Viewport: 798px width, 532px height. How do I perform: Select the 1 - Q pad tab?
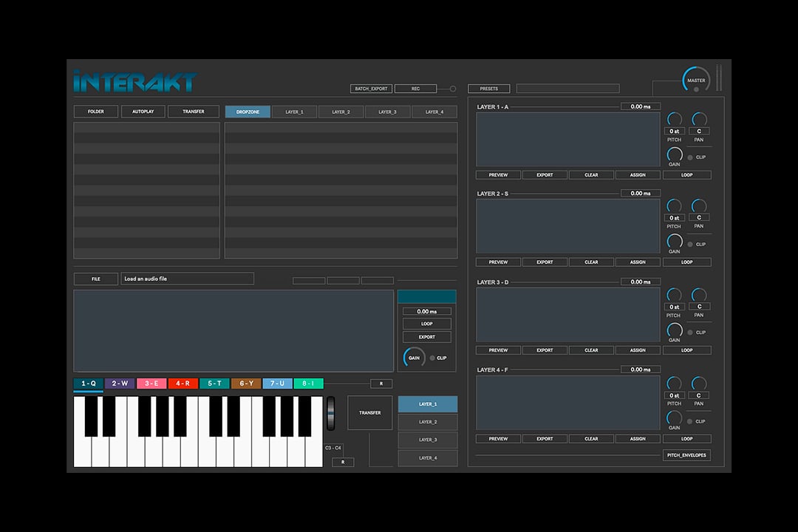tap(89, 383)
